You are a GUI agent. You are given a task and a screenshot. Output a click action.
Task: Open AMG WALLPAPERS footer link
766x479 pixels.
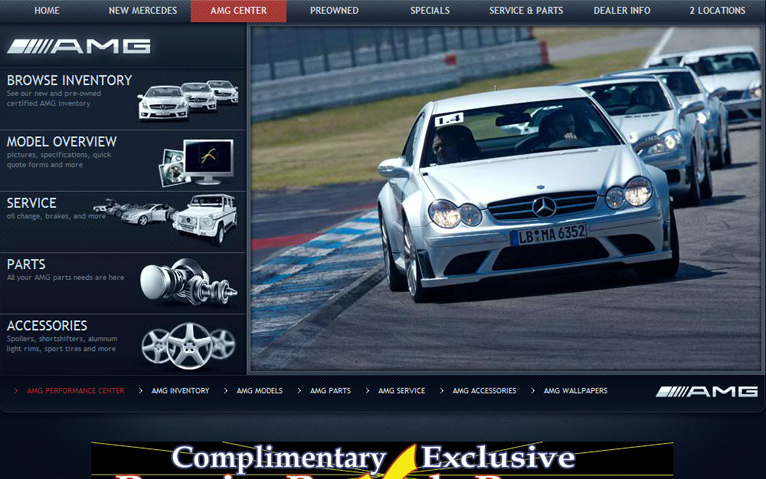[x=575, y=391]
